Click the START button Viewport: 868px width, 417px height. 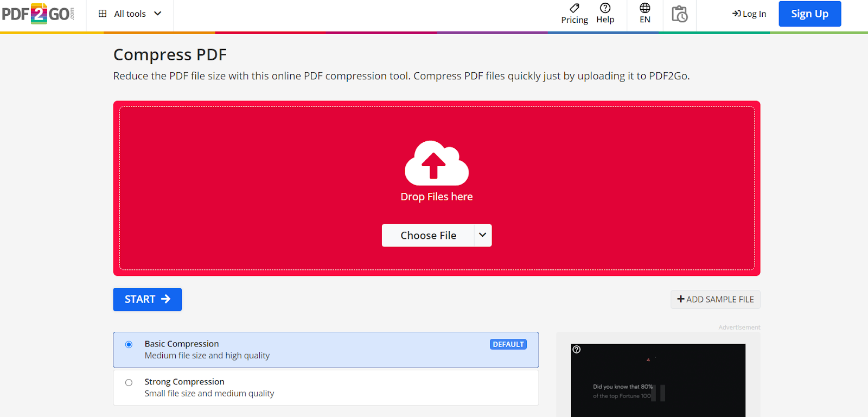click(x=148, y=299)
